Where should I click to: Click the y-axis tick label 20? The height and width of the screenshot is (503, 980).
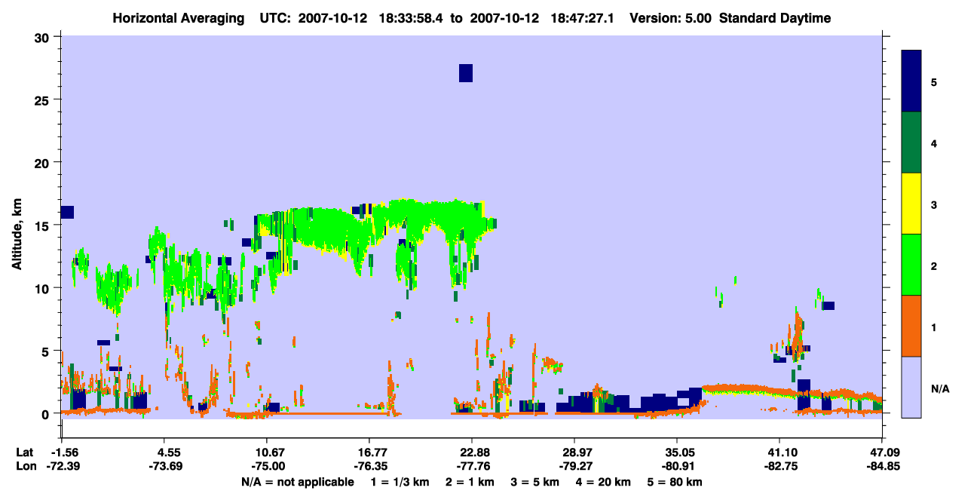click(x=43, y=163)
